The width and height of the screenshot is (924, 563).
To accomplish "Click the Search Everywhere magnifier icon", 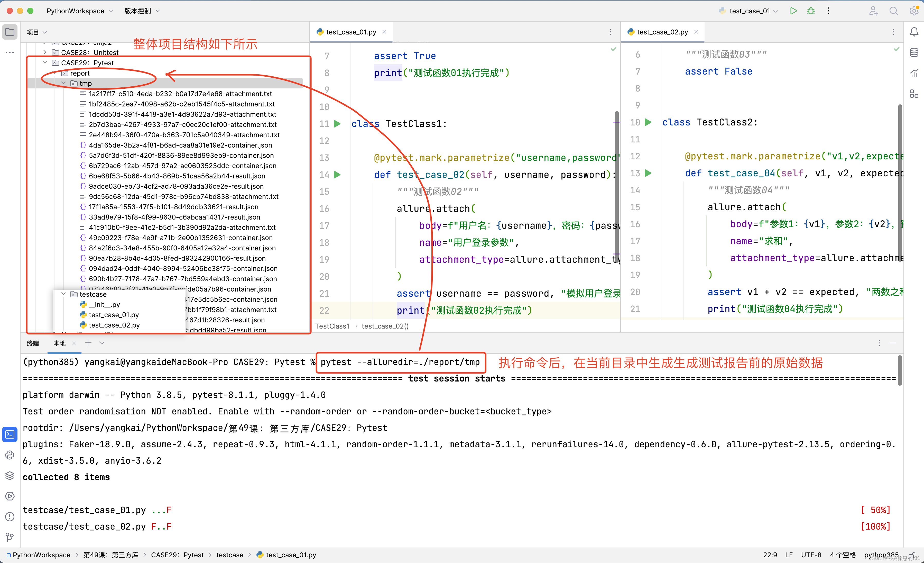I will coord(894,11).
